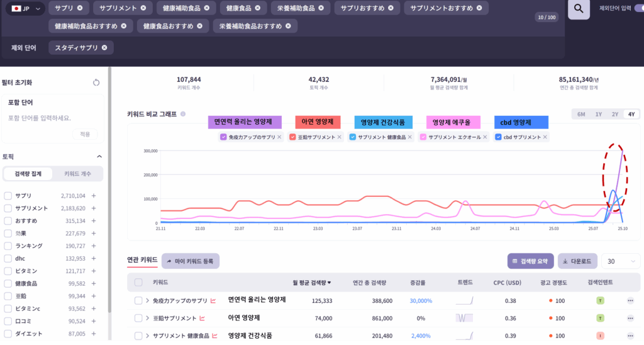Click the 2,400% growth rate link
Screen dimensions: 644x345
click(x=421, y=336)
